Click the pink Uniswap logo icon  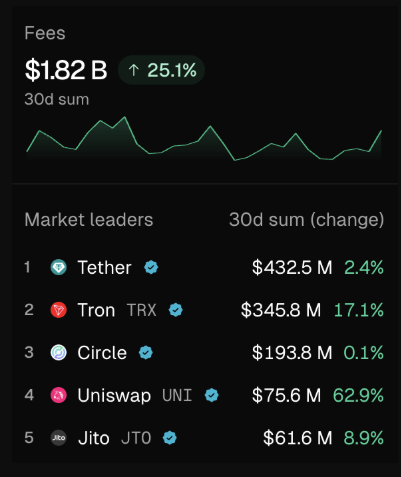click(x=59, y=395)
